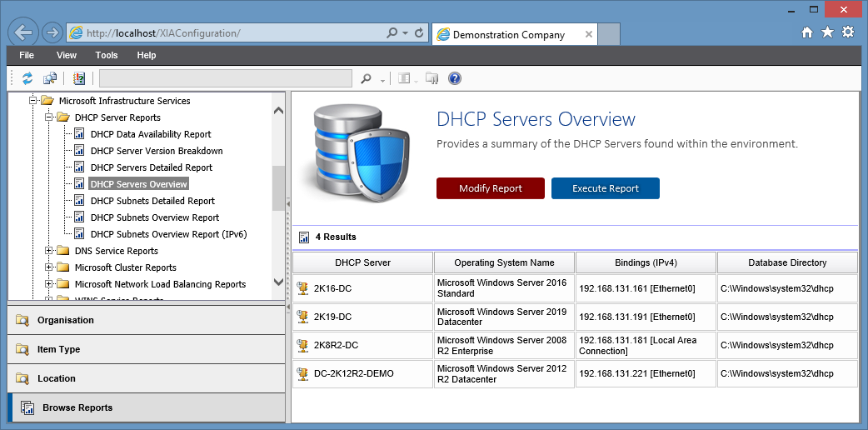Screen dimensions: 868x430
Task: Open the Browse Reports section
Action: [x=146, y=407]
